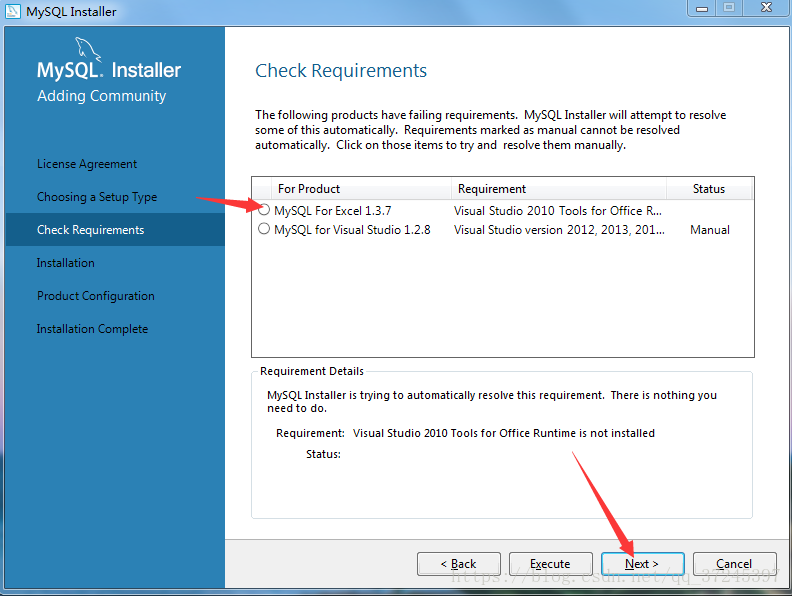Screen dimensions: 792x596
Task: Select the MySQL for Visual Studio 1.2.8 radio button
Action: click(264, 229)
